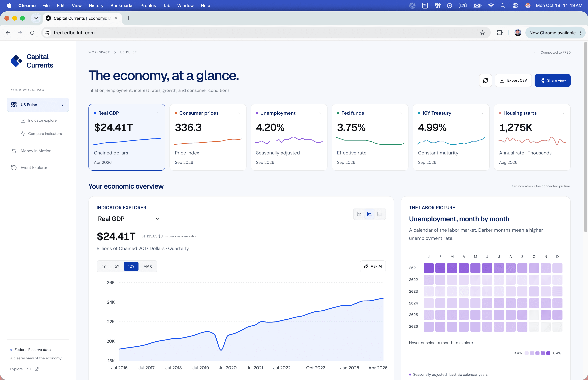This screenshot has height=380, width=588.
Task: Select the bar chart view icon
Action: [x=380, y=214]
